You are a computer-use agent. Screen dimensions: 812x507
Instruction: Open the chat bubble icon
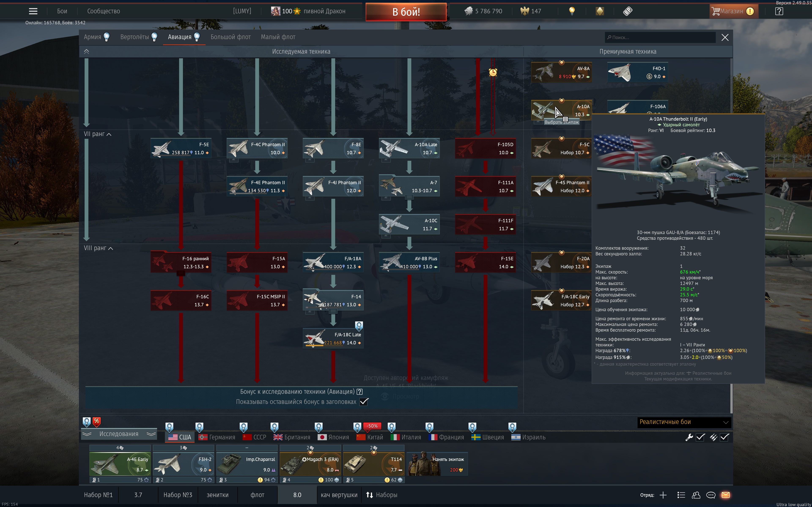pyautogui.click(x=711, y=495)
